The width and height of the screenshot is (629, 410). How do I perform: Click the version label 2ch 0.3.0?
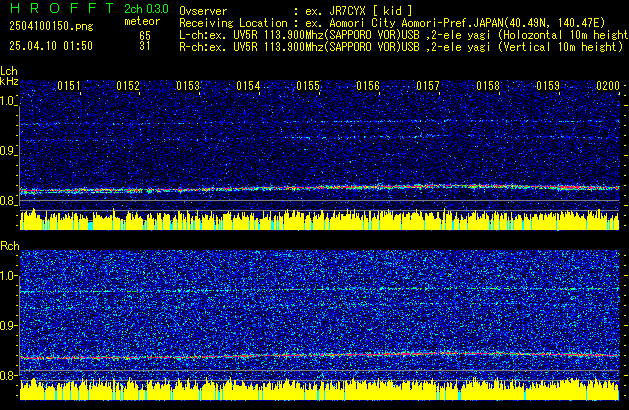(146, 8)
